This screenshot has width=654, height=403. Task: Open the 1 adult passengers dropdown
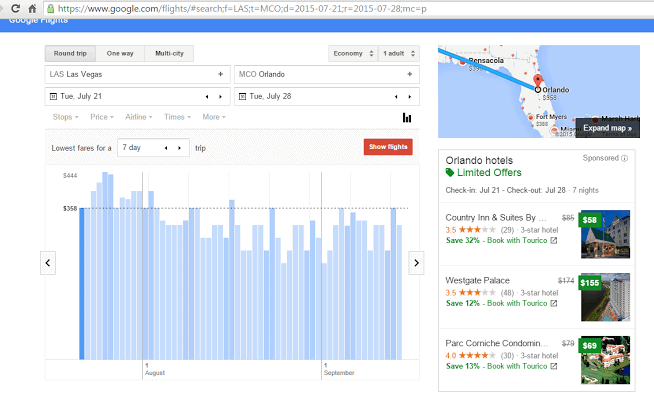coord(399,53)
